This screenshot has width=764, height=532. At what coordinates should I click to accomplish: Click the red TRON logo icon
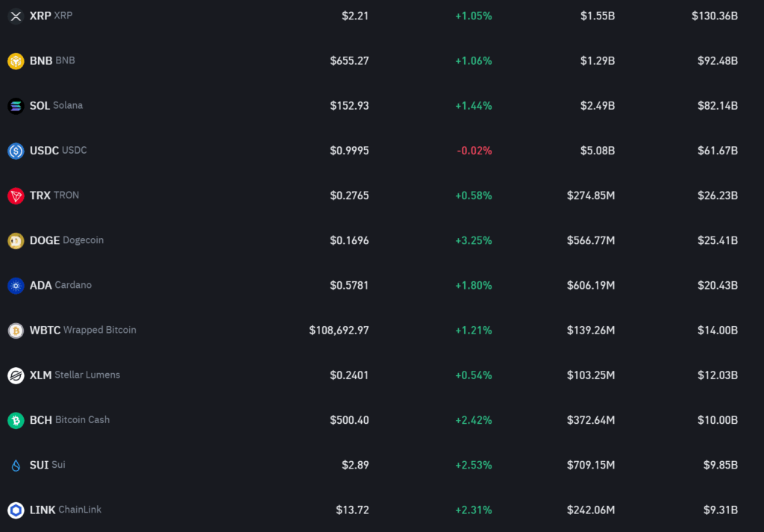tap(16, 195)
